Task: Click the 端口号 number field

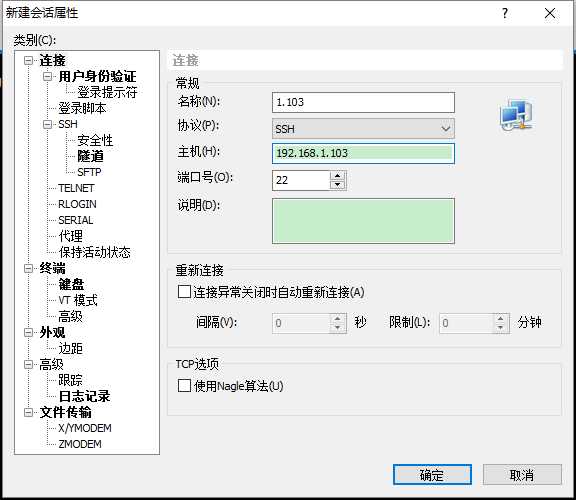Action: coord(301,180)
